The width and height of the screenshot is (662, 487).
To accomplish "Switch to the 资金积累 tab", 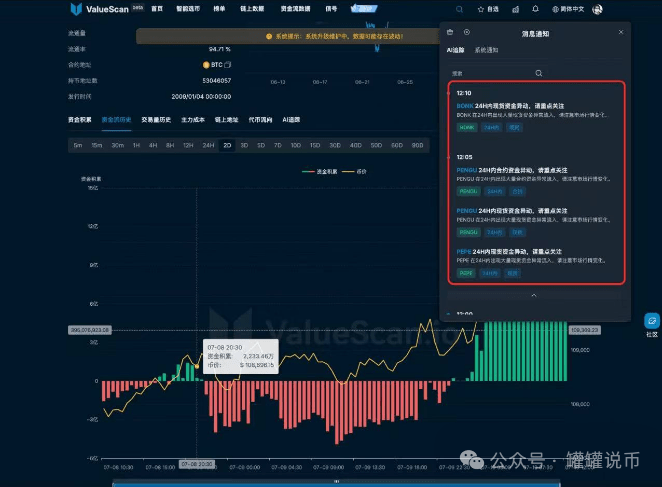I will point(80,120).
